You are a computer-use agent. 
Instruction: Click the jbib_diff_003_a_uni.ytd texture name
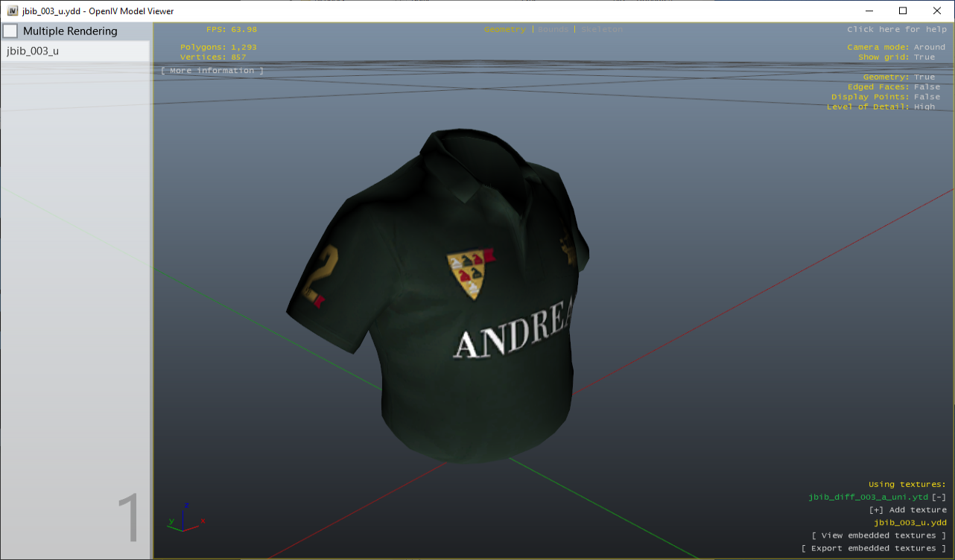click(868, 497)
